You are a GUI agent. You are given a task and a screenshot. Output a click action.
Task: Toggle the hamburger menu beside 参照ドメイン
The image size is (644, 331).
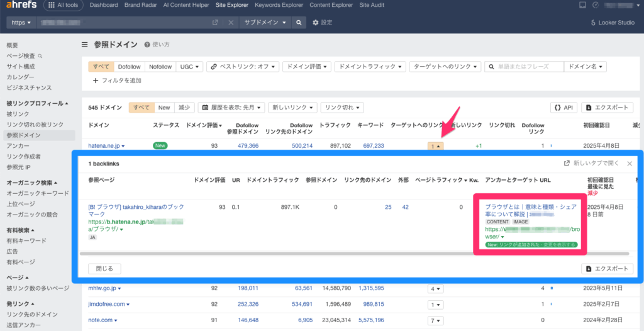pyautogui.click(x=85, y=45)
